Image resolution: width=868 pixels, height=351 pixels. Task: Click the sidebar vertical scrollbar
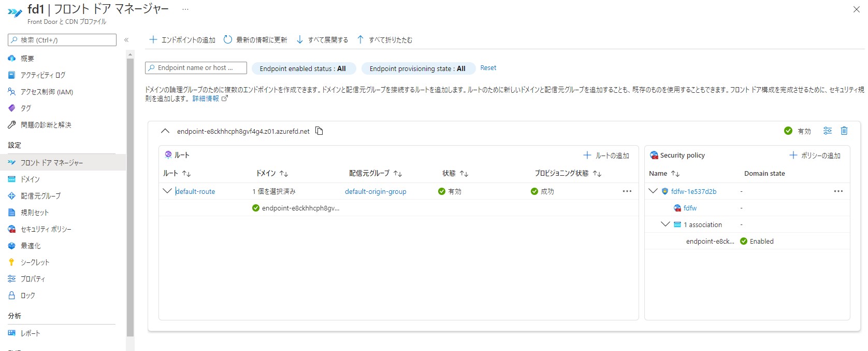point(130,197)
